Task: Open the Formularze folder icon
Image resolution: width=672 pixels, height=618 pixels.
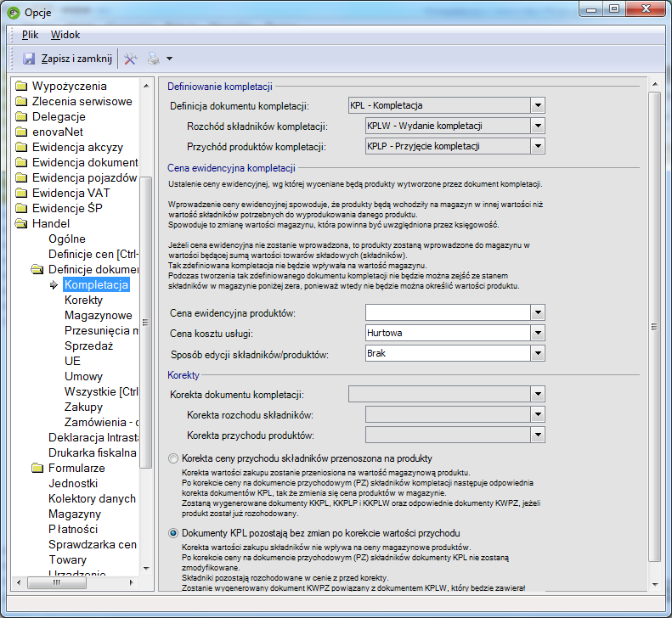Action: [37, 468]
